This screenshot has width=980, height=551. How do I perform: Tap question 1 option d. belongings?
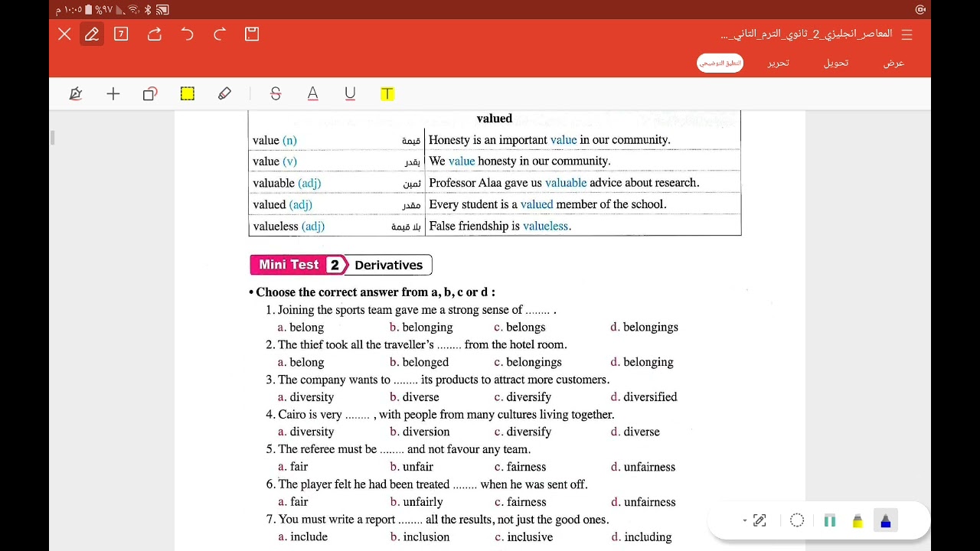(x=644, y=327)
